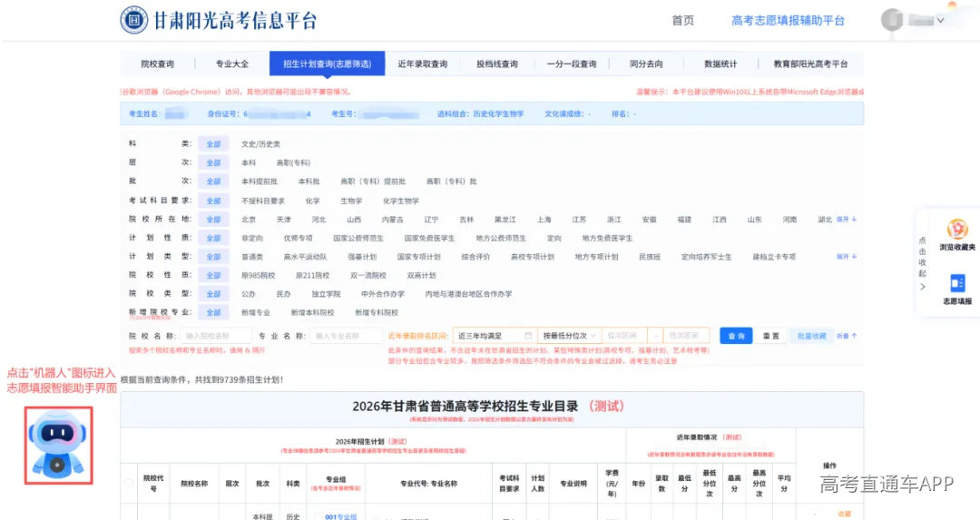The height and width of the screenshot is (520, 980).
Task: Click the 甘肃阳光高考信息平台 logo emblem
Action: tap(133, 20)
